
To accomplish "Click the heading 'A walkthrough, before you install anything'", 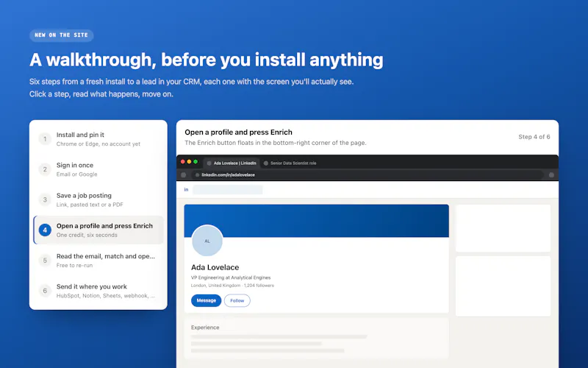I will click(207, 60).
